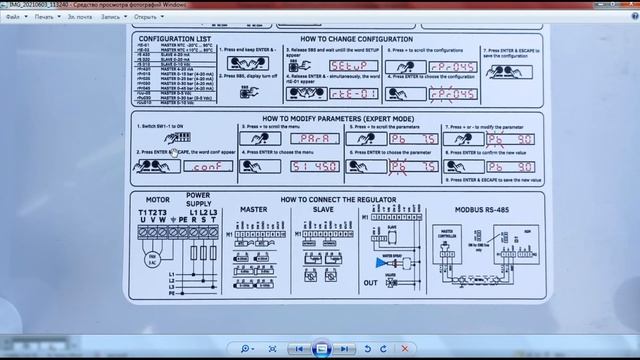The height and width of the screenshot is (360, 640).
Task: Click the 'PArA' display readout
Action: click(x=315, y=139)
